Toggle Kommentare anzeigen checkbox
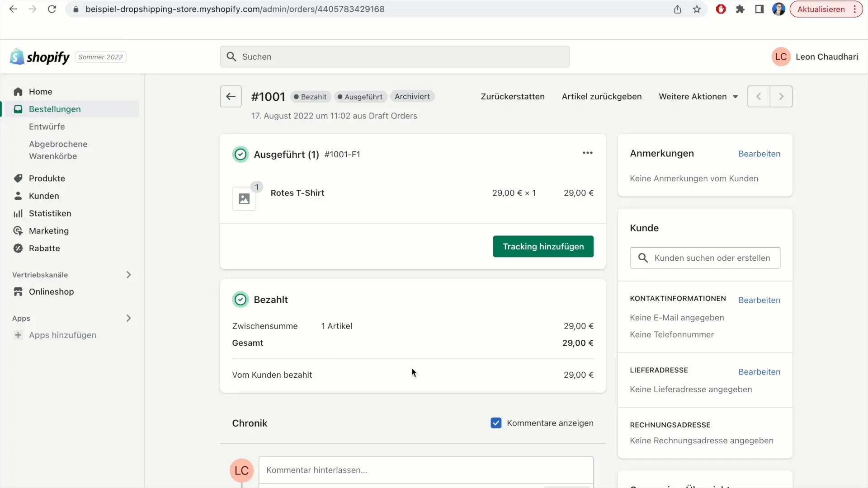 pyautogui.click(x=496, y=423)
